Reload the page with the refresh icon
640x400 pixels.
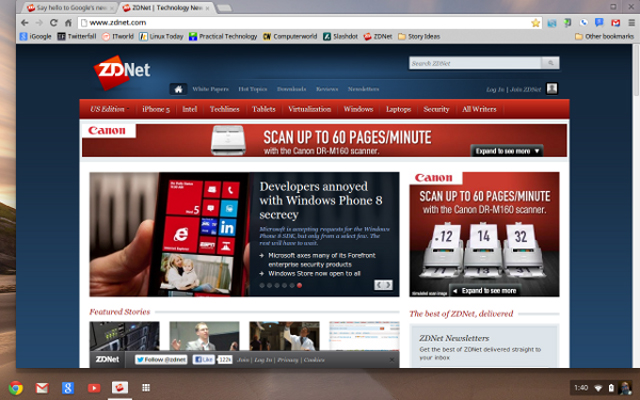pyautogui.click(x=53, y=23)
